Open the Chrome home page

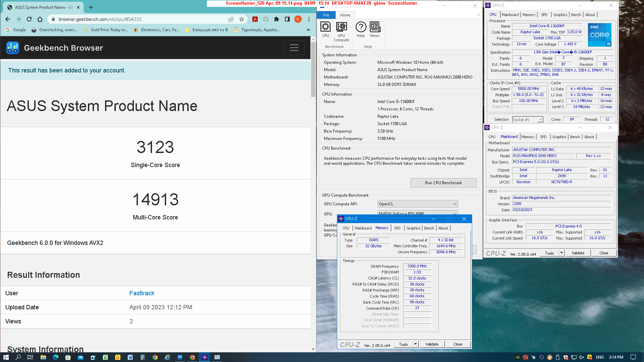pos(40,19)
